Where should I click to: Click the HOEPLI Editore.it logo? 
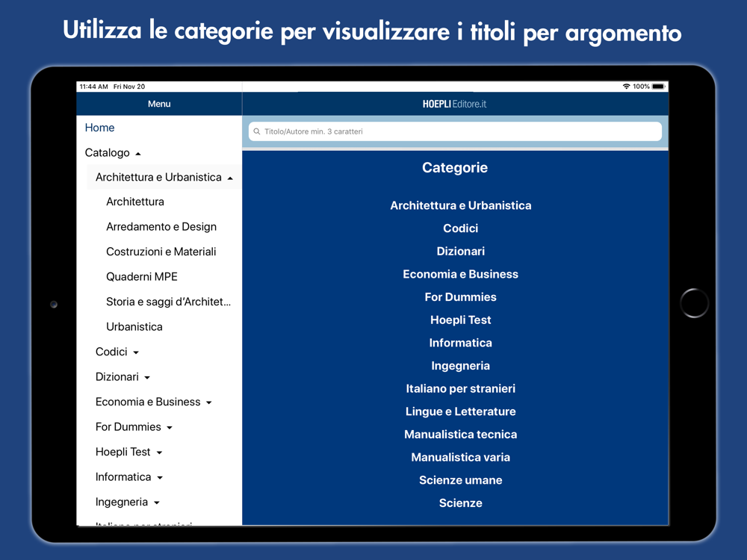(454, 104)
